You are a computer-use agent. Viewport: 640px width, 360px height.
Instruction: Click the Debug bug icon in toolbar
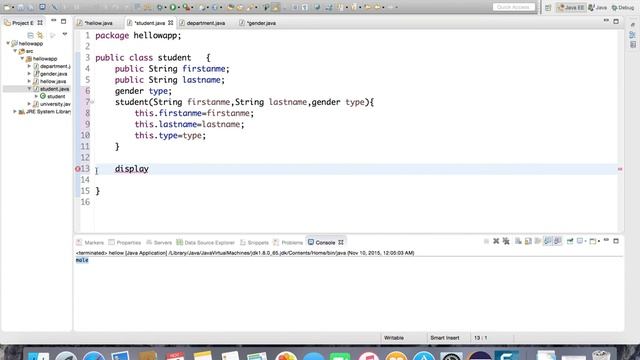[160, 7]
